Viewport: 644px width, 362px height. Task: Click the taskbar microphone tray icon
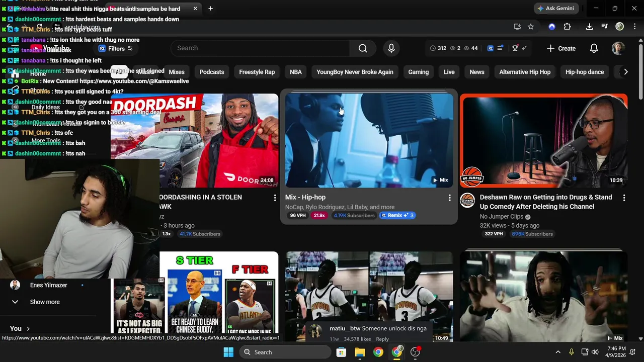pos(571,352)
